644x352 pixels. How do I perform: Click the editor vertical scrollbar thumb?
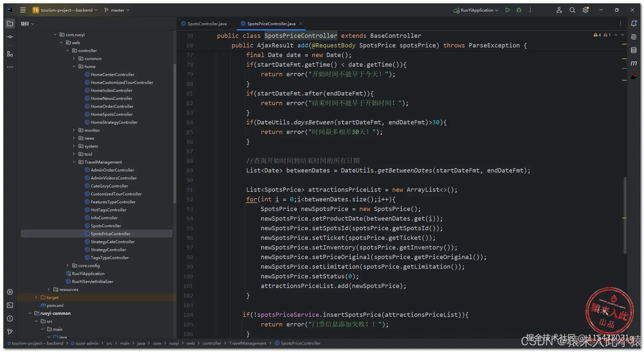(x=625, y=216)
